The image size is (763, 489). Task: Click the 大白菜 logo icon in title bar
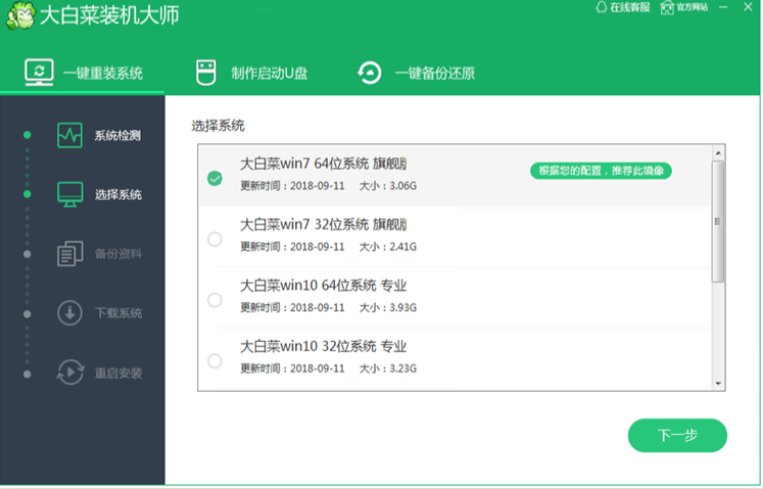[x=19, y=18]
